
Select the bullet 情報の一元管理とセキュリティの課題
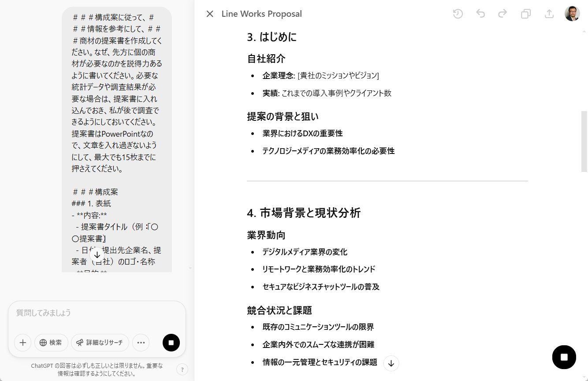(x=320, y=362)
